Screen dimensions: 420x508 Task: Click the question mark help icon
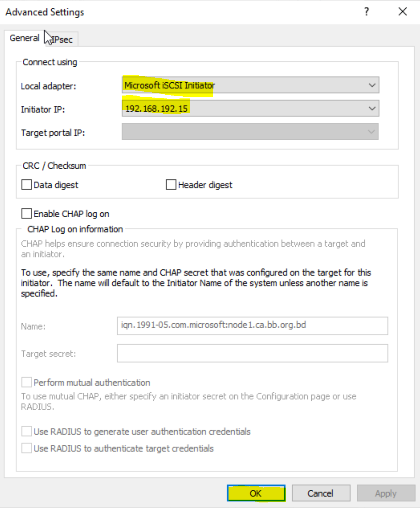[366, 12]
